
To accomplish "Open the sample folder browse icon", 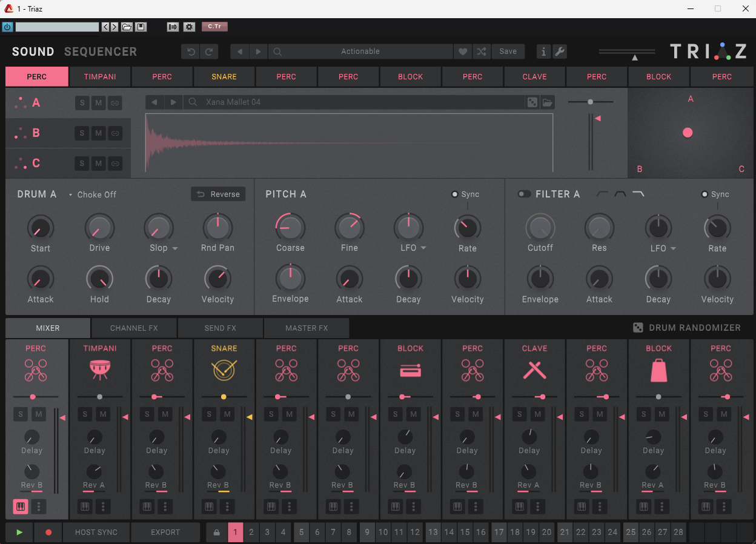I will 548,102.
